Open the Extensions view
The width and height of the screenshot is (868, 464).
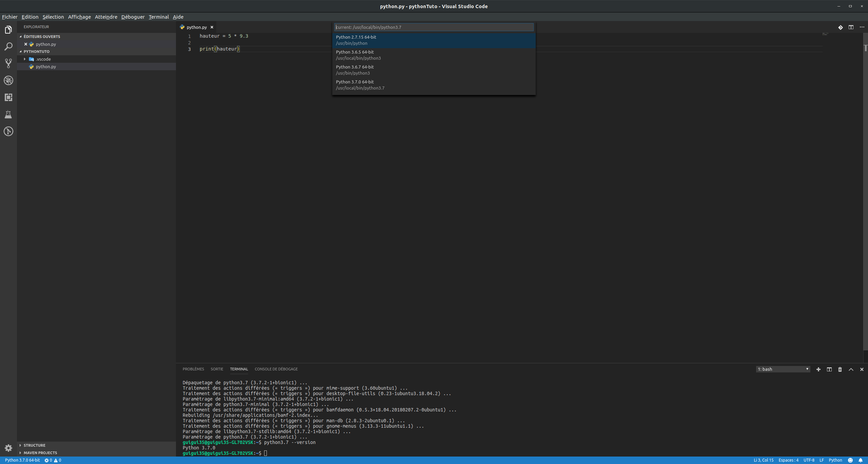click(8, 97)
